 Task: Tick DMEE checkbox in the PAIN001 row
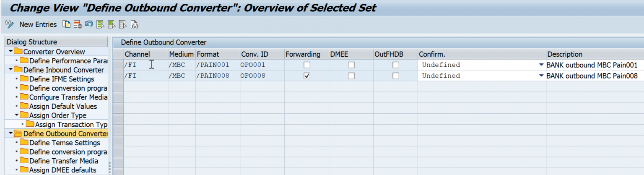click(x=351, y=65)
